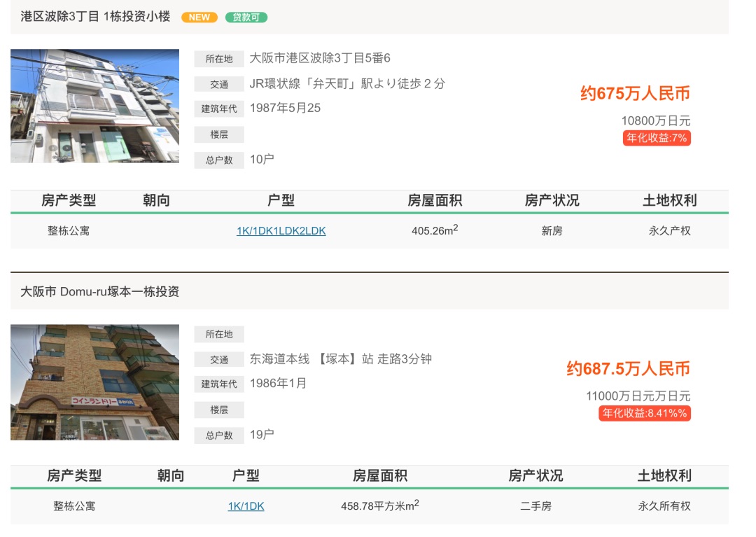Select build date 1987年5月25
756x537 pixels.
click(x=285, y=108)
